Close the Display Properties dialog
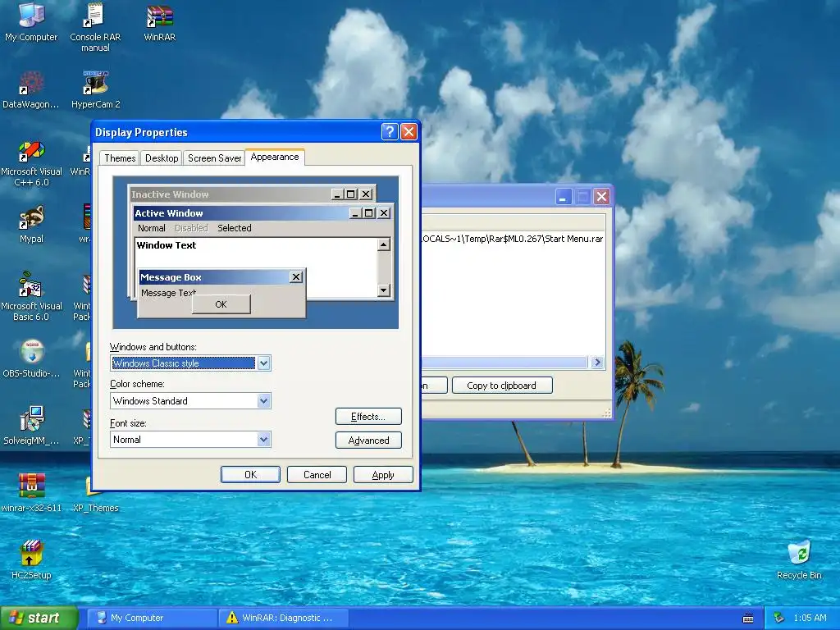This screenshot has height=630, width=840. [x=409, y=132]
